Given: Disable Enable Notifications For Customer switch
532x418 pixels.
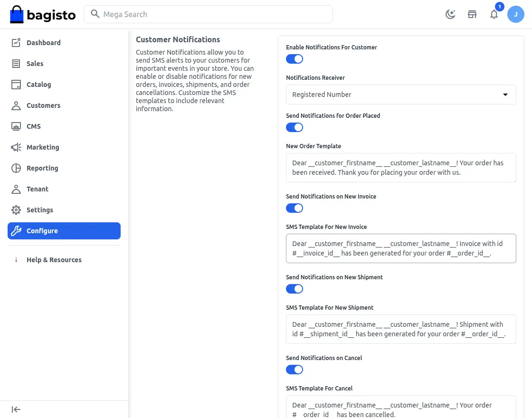Looking at the screenshot, I should 294,59.
